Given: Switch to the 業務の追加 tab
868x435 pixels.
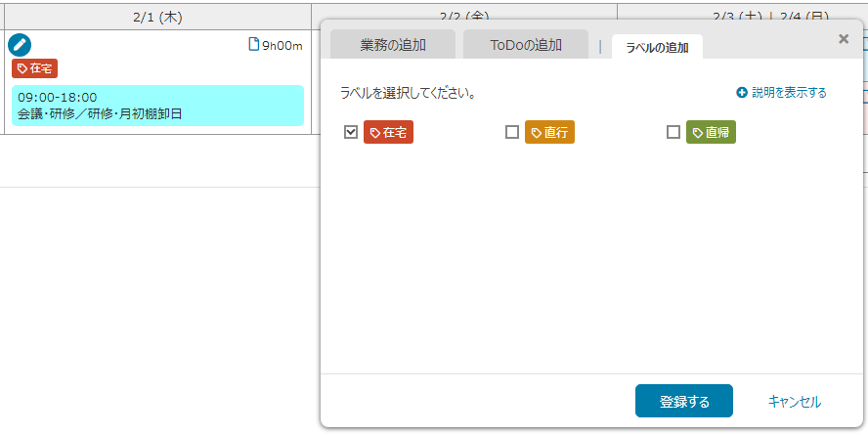Looking at the screenshot, I should click(x=392, y=45).
